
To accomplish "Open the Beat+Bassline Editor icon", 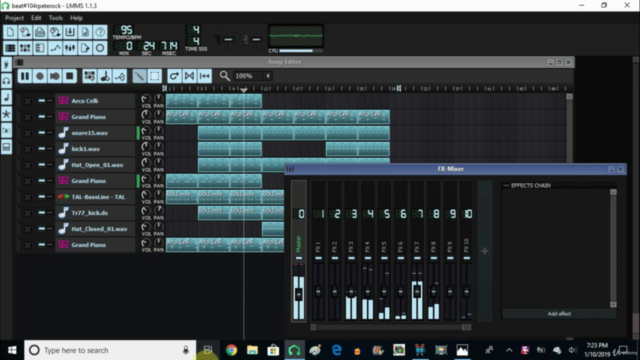I will click(x=25, y=48).
